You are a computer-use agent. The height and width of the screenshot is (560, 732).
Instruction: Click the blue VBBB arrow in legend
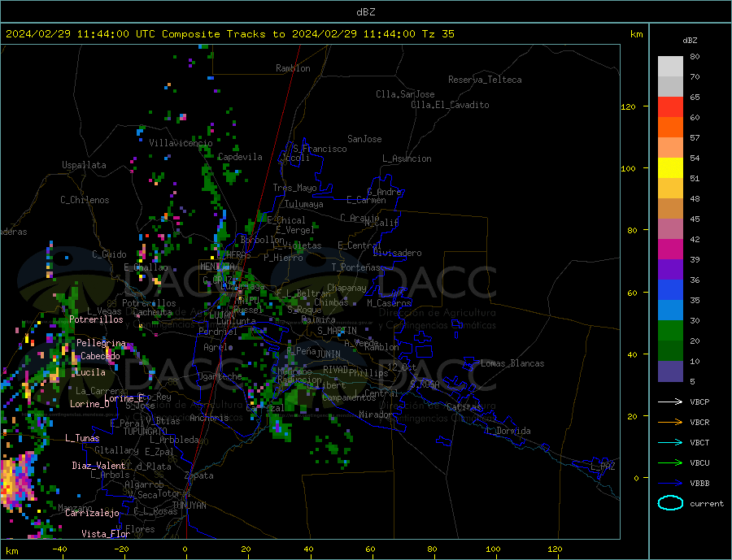(670, 484)
